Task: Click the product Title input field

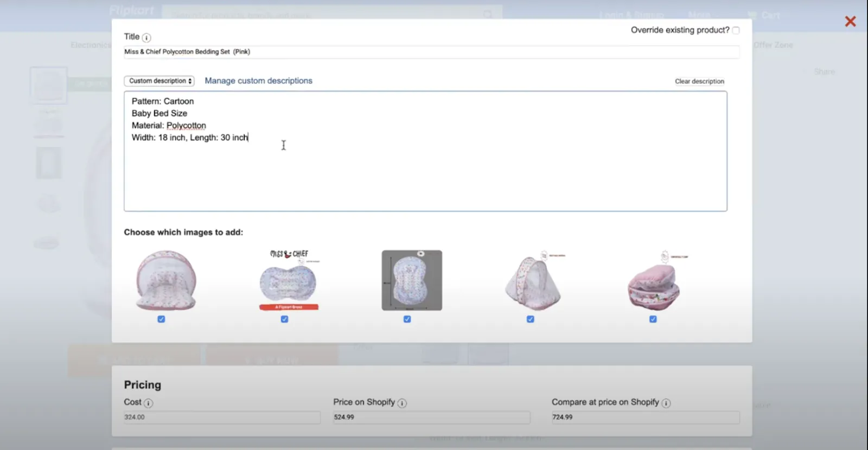Action: (432, 52)
